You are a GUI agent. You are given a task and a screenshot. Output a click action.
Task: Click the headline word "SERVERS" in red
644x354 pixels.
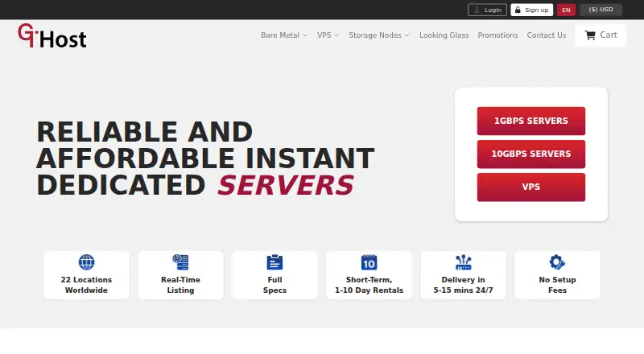pyautogui.click(x=286, y=185)
